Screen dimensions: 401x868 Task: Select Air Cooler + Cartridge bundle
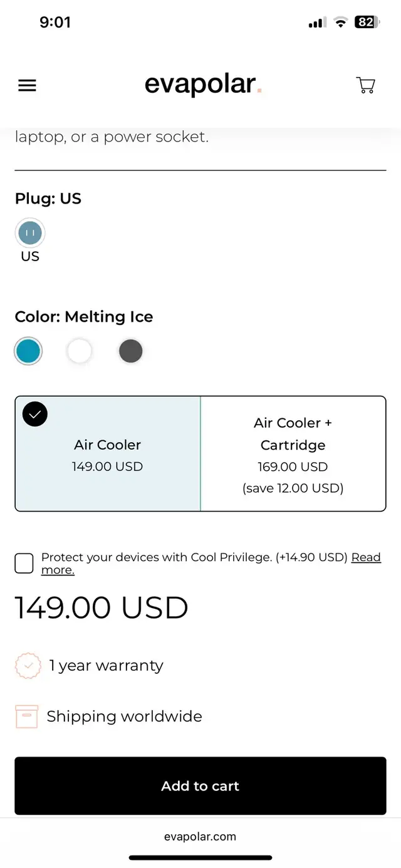(x=293, y=455)
